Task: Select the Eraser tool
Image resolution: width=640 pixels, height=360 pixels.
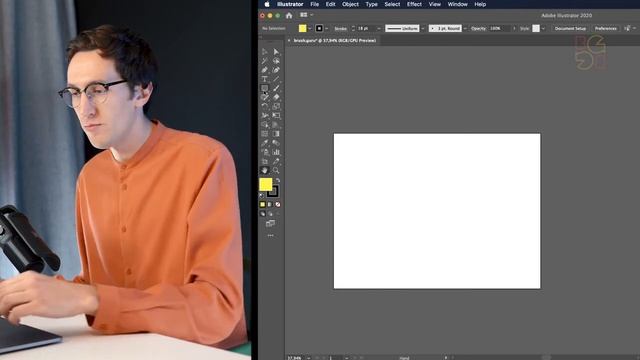Action: click(276, 97)
